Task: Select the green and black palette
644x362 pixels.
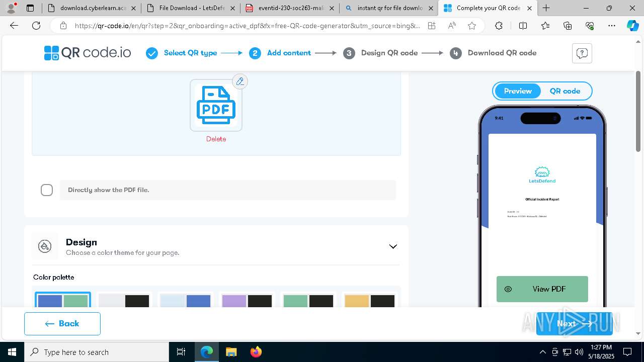Action: [x=308, y=301]
